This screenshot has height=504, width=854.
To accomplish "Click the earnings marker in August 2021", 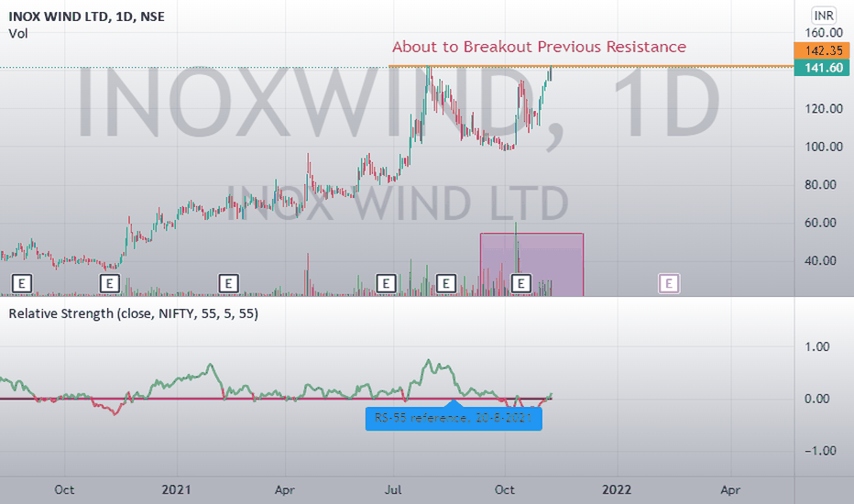I will click(x=446, y=283).
